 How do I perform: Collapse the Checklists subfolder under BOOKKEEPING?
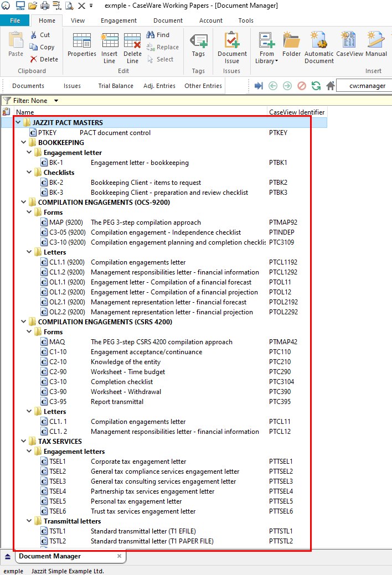29,173
